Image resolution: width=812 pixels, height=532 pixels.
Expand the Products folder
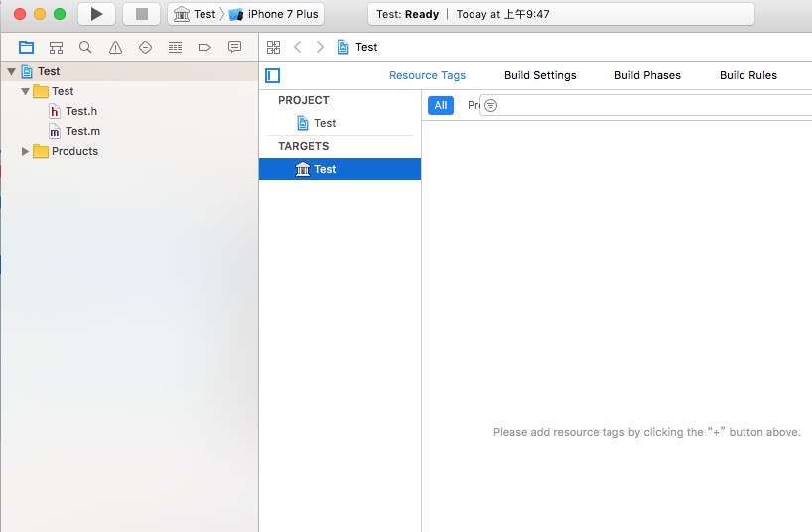point(25,151)
